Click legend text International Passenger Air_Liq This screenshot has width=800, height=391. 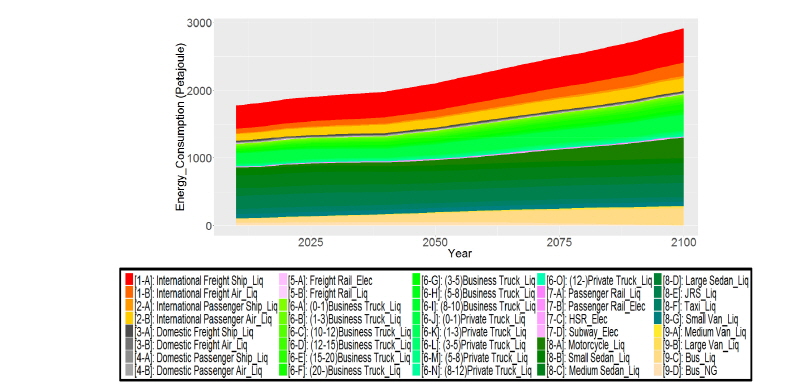coord(214,319)
